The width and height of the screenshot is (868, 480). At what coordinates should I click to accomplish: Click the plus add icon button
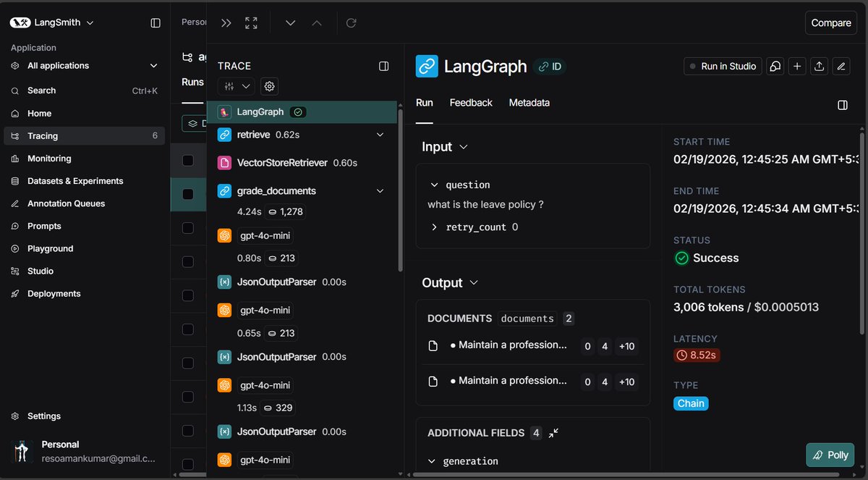(796, 66)
